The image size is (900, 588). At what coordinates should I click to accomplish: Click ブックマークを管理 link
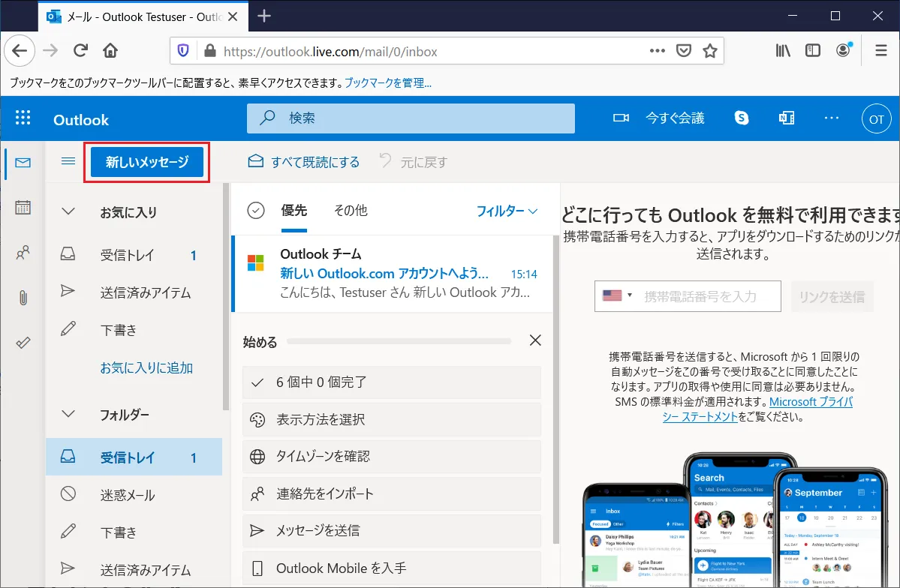point(388,82)
